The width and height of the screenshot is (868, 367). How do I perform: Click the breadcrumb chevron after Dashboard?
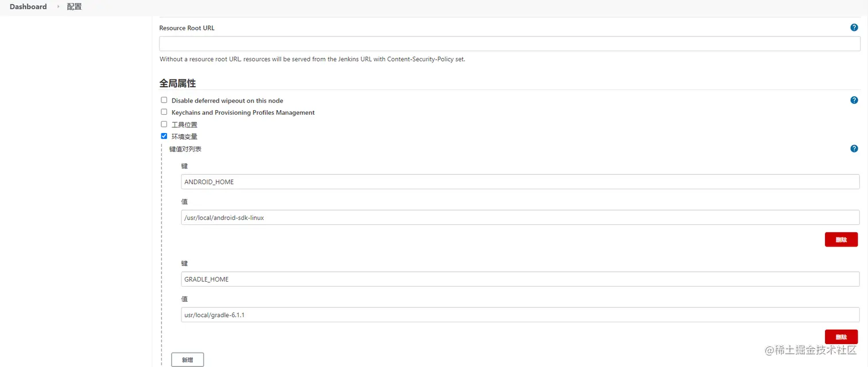(x=59, y=6)
